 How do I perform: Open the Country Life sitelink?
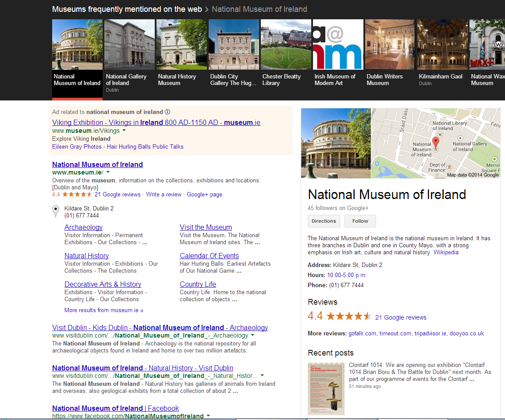pyautogui.click(x=198, y=285)
